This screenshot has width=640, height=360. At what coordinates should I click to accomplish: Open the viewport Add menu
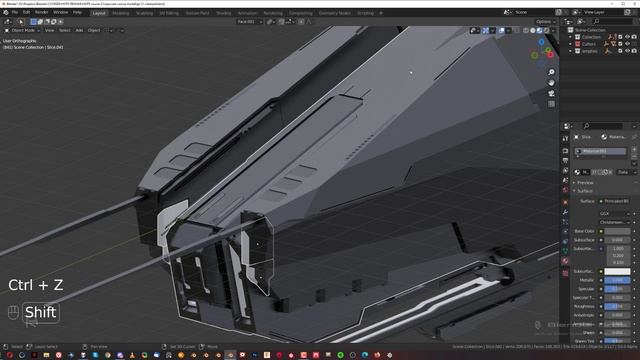coord(79,30)
